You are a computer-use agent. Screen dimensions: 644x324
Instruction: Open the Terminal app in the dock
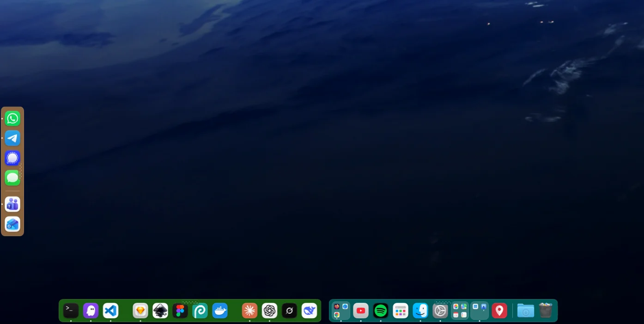click(71, 311)
